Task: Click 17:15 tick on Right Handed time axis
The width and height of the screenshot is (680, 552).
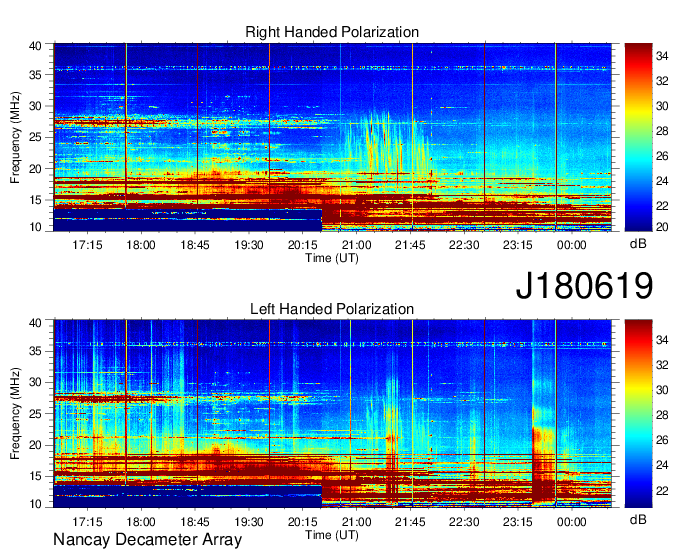Action: (x=87, y=245)
